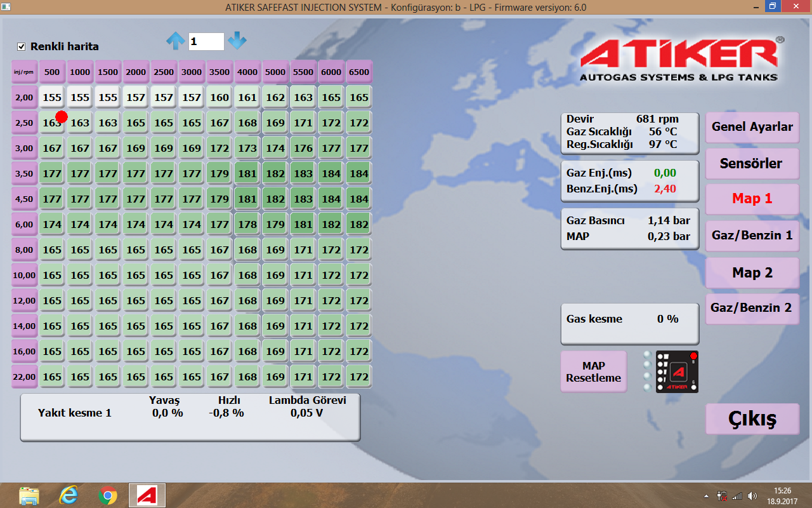Select the 12,00 injection row header
Image resolution: width=812 pixels, height=508 pixels.
coord(24,300)
